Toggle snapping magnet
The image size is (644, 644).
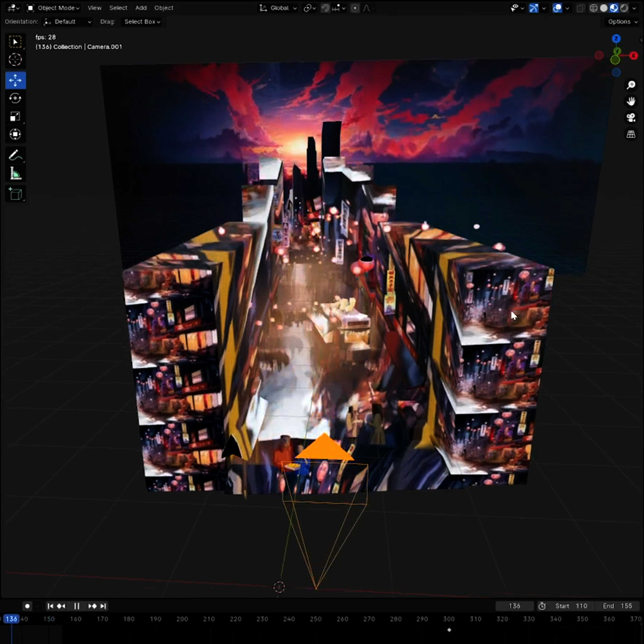pyautogui.click(x=325, y=8)
